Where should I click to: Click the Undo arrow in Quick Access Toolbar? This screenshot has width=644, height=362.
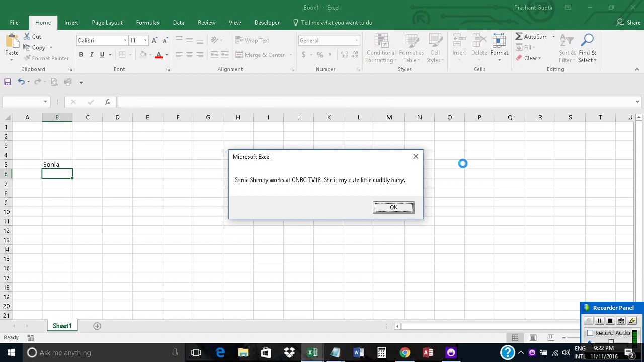[21, 82]
